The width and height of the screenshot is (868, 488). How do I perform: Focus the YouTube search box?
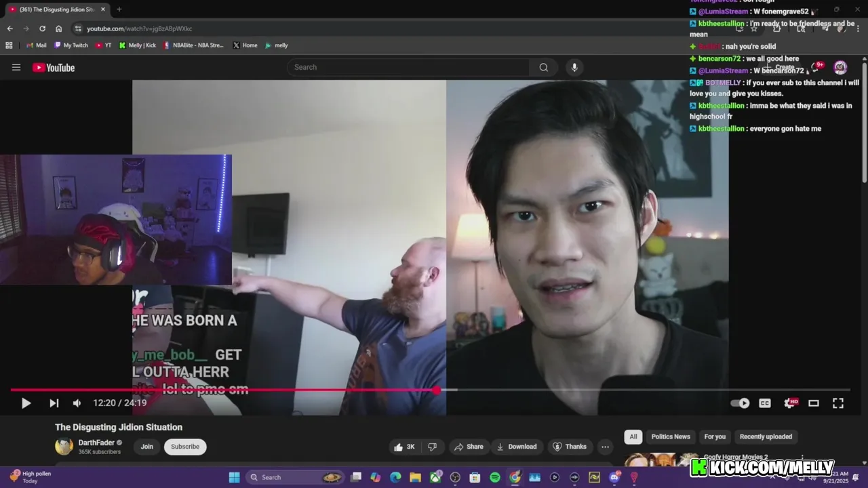pos(408,67)
